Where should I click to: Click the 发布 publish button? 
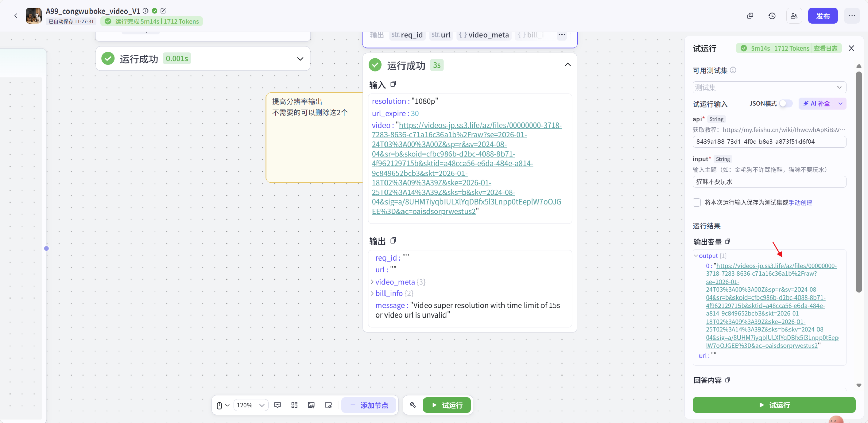pyautogui.click(x=823, y=16)
